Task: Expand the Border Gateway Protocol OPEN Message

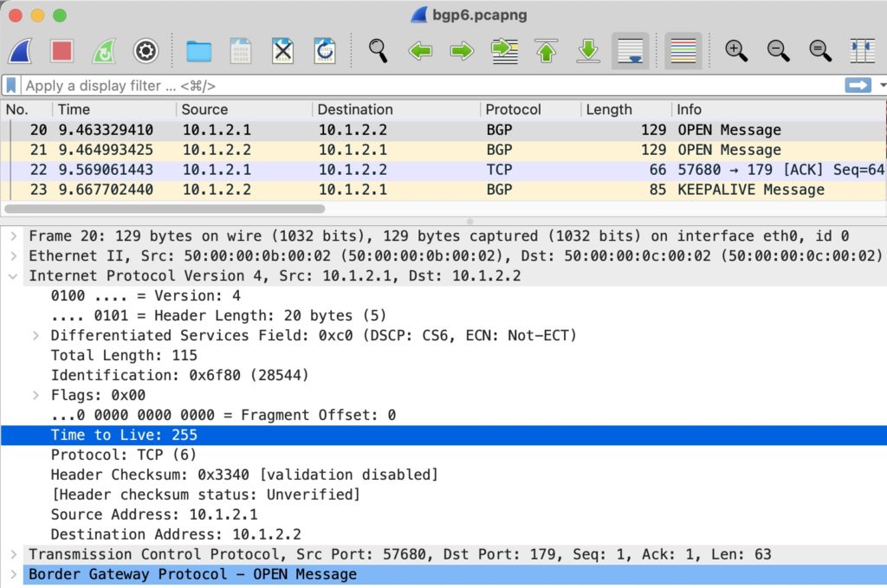Action: pyautogui.click(x=12, y=574)
